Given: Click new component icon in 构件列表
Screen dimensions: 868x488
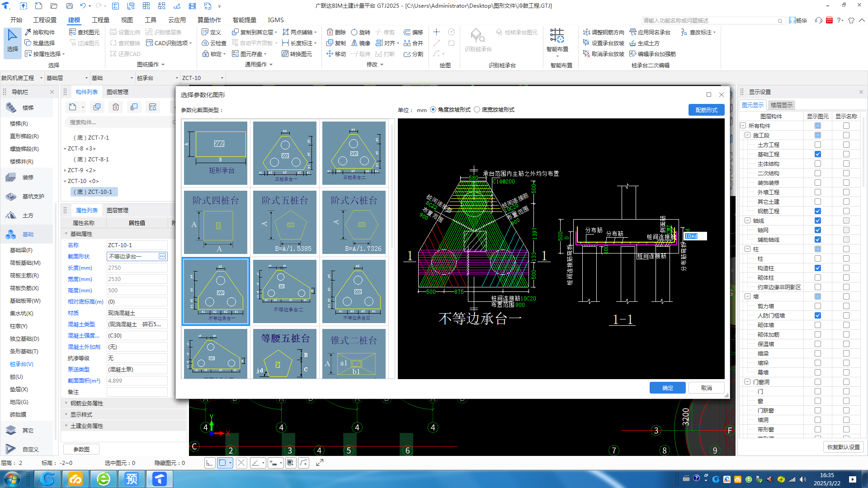Looking at the screenshot, I should 73,107.
